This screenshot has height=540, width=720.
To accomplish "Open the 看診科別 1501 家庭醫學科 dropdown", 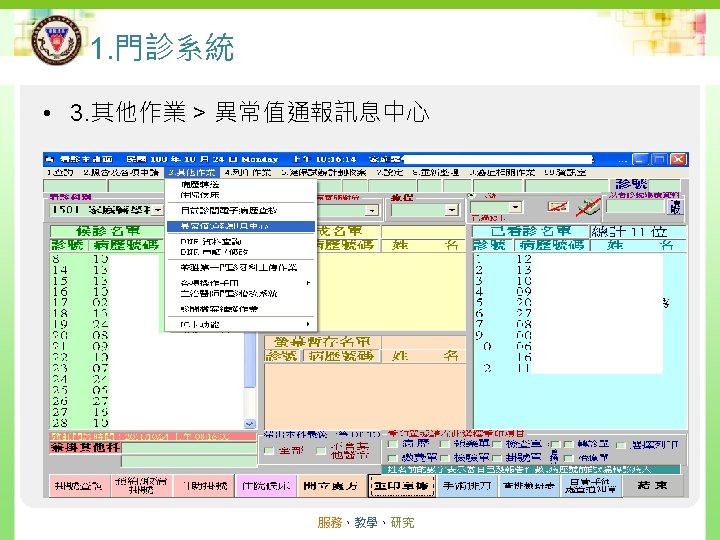I will 158,210.
